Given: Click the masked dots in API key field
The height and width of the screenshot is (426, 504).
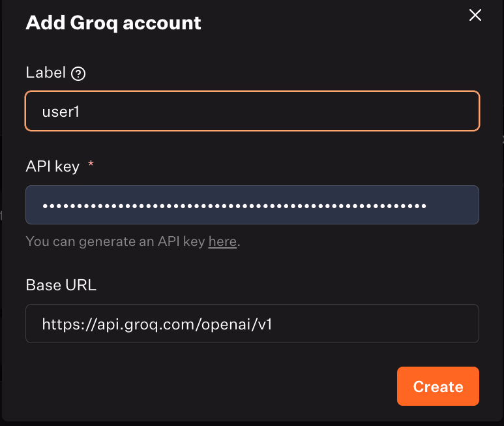Looking at the screenshot, I should (x=234, y=205).
